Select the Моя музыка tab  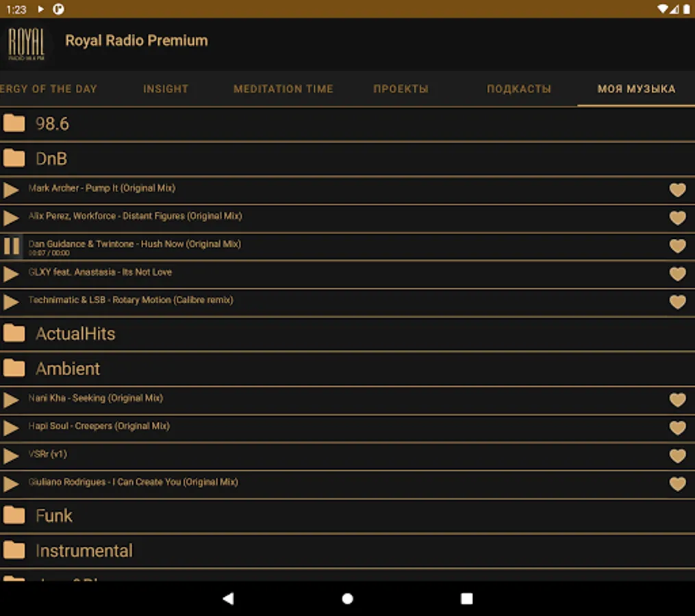click(x=636, y=89)
